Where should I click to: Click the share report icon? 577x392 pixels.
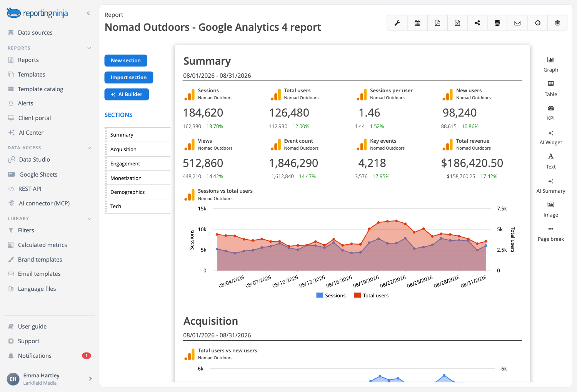coord(477,23)
